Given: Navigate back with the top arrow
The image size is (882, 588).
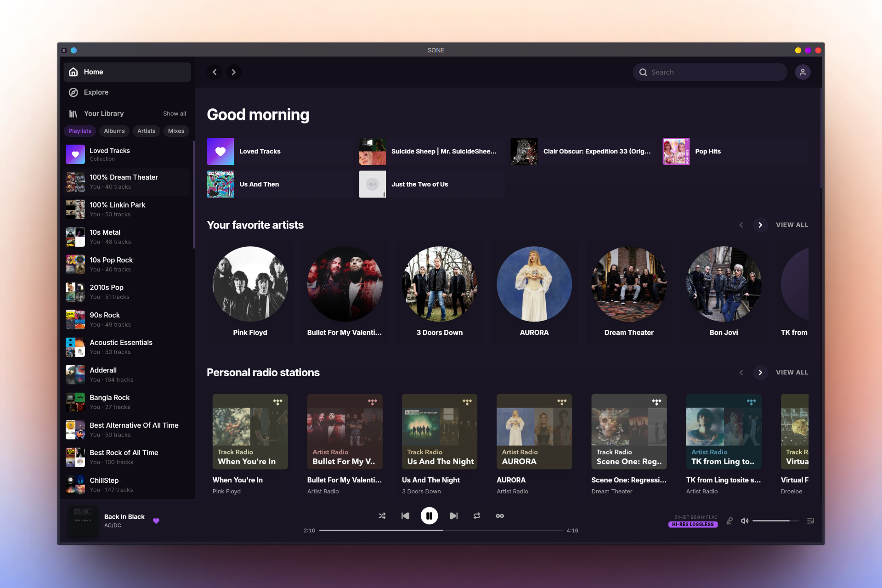Looking at the screenshot, I should click(x=215, y=72).
